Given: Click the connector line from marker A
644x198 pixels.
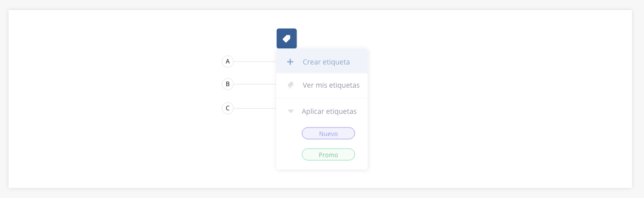Looking at the screenshot, I should point(255,61).
